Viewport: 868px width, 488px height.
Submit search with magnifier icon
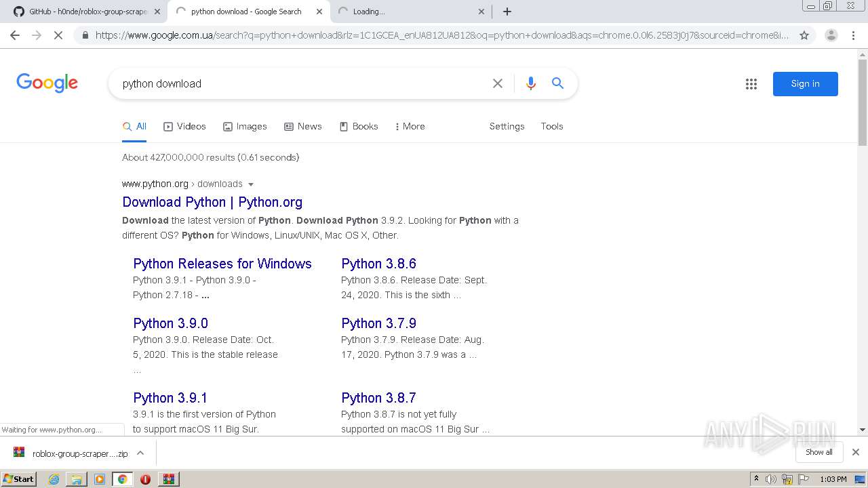coord(557,83)
